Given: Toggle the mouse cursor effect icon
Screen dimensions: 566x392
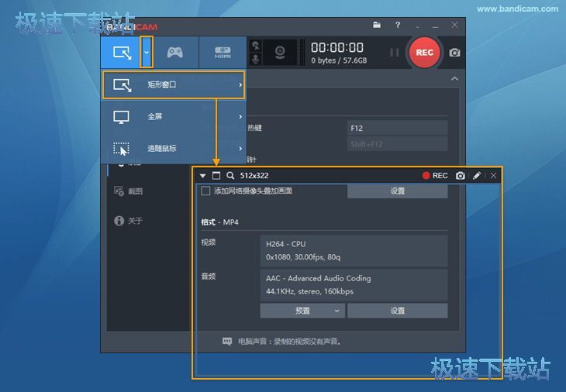Looking at the screenshot, I should (256, 46).
